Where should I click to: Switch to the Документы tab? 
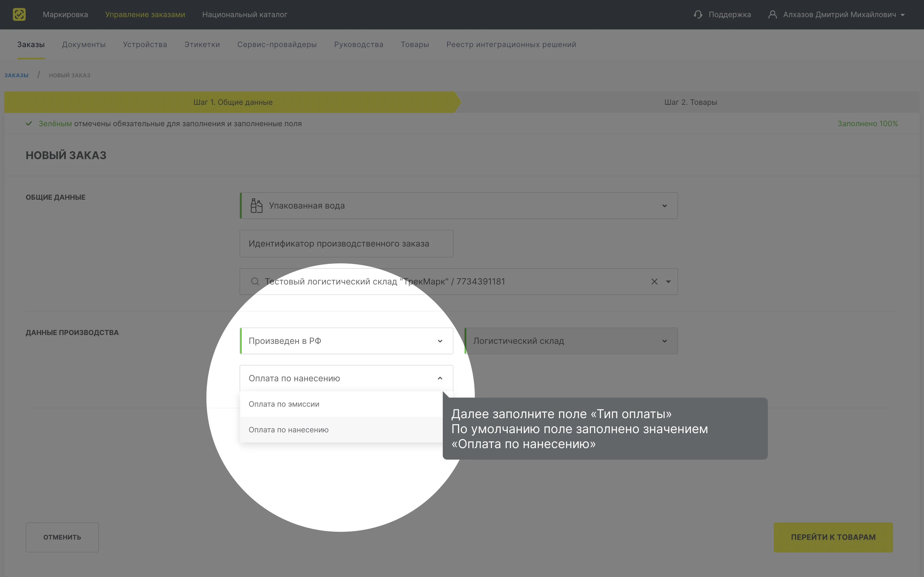(83, 44)
